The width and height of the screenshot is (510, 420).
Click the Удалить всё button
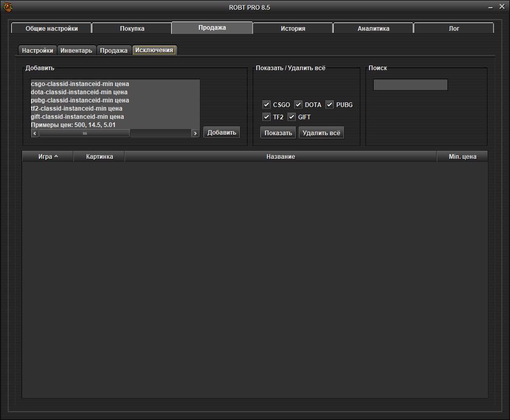pyautogui.click(x=321, y=133)
